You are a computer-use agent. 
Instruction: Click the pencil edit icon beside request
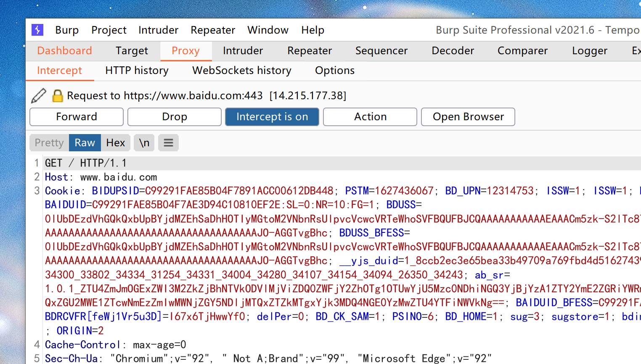(39, 95)
